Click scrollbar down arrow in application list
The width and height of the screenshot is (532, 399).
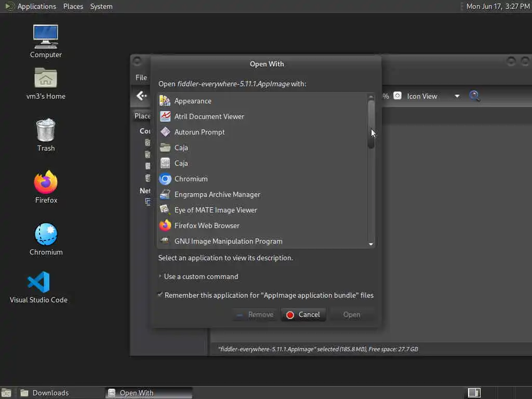pos(371,244)
